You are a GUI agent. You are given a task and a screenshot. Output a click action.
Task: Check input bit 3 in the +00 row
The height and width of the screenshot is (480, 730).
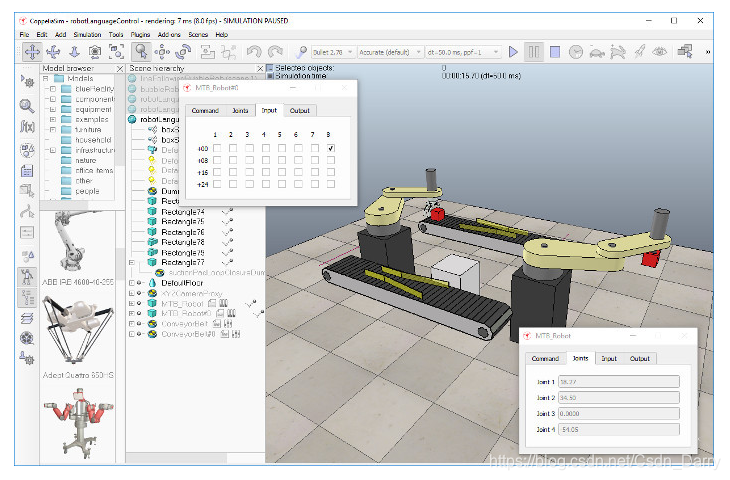point(250,149)
